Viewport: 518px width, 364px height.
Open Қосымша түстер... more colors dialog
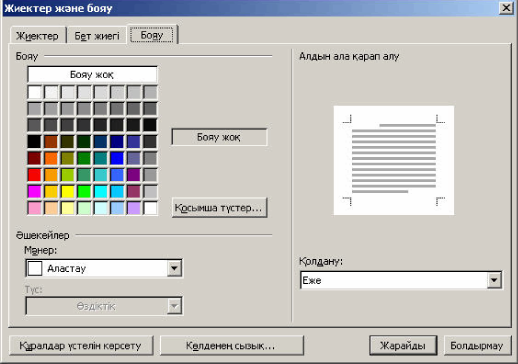pos(219,208)
